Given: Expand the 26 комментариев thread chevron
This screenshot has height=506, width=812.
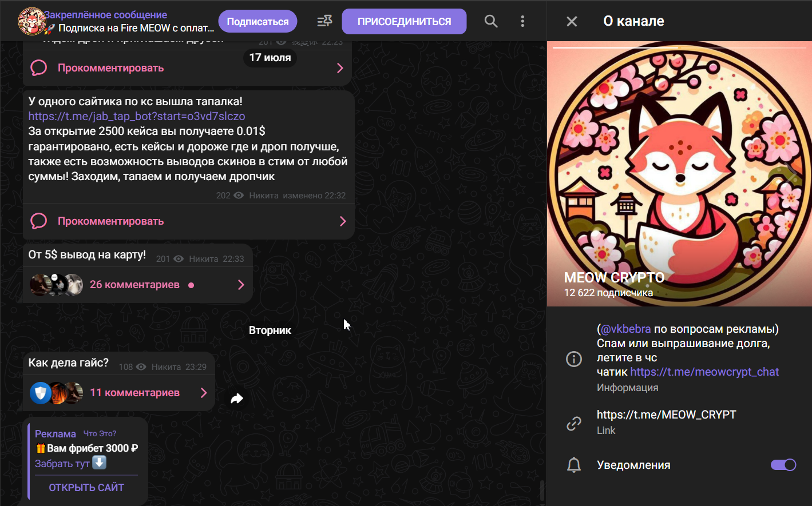Looking at the screenshot, I should (x=241, y=285).
